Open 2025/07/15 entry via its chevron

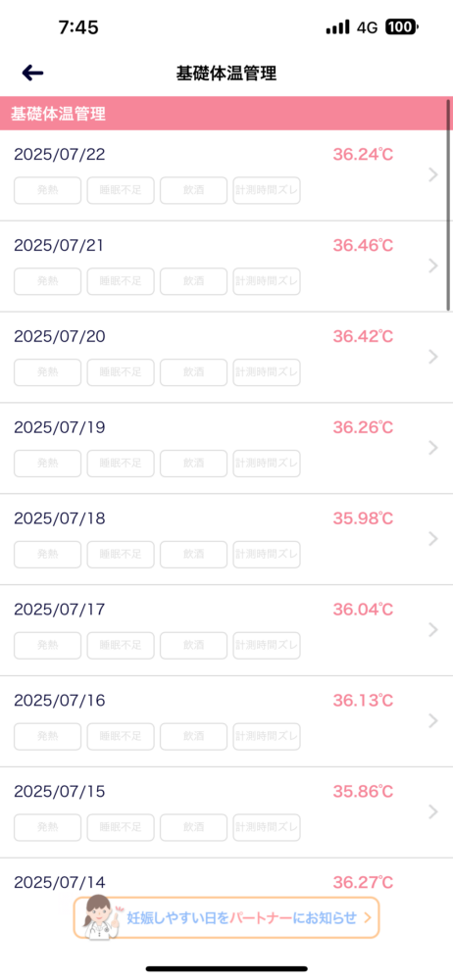pos(433,811)
